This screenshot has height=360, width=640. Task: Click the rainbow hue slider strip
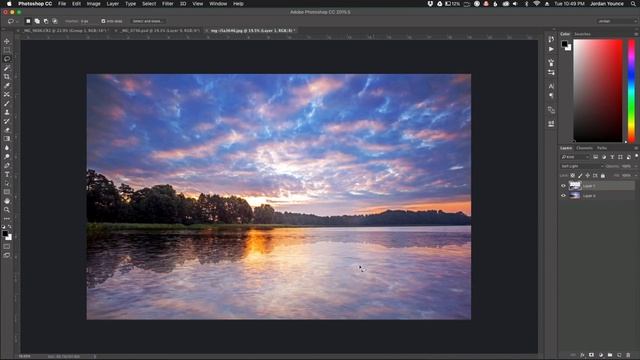coord(631,91)
